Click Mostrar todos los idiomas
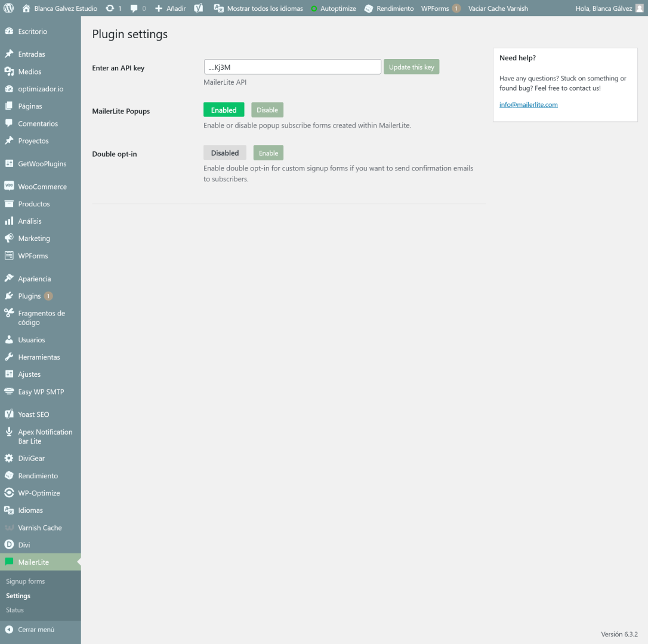Viewport: 648px width, 644px height. pyautogui.click(x=265, y=8)
